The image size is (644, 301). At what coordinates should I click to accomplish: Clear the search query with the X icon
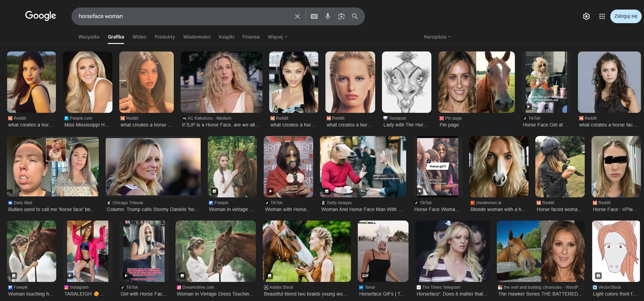(297, 16)
